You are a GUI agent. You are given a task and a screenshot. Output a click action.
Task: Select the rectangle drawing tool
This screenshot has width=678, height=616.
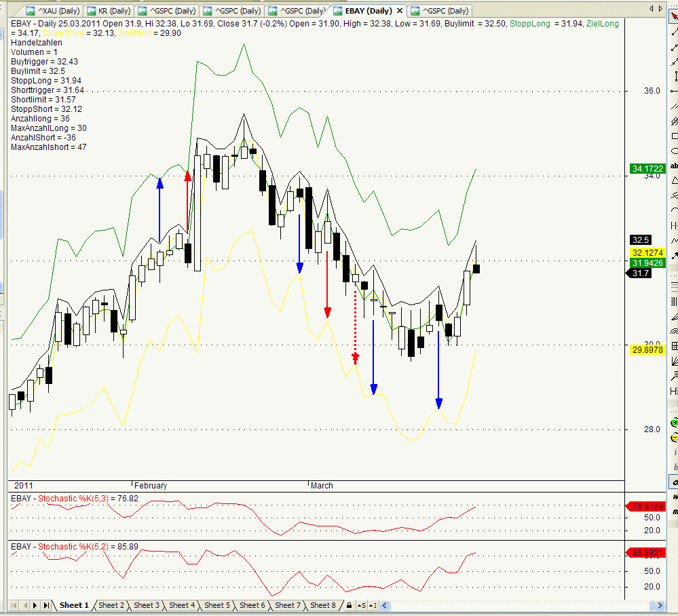674,136
